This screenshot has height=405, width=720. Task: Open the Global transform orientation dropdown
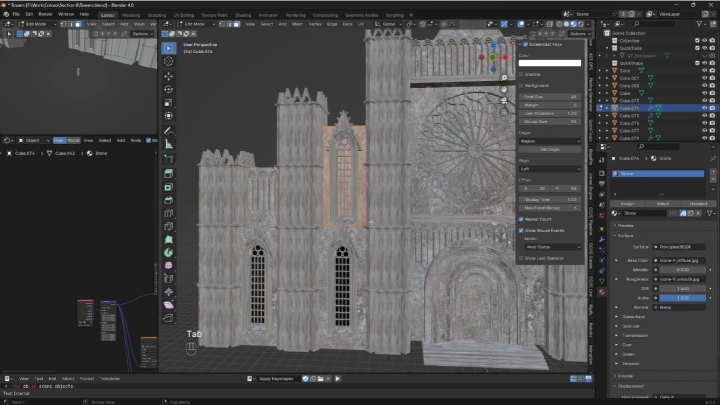pyautogui.click(x=388, y=24)
